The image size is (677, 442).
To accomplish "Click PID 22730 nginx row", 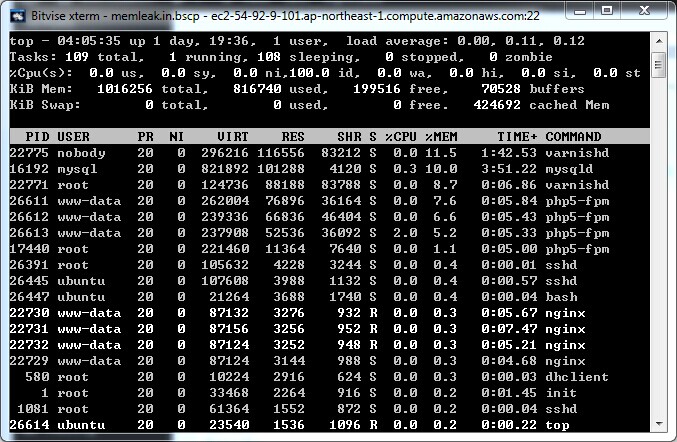I will (329, 313).
